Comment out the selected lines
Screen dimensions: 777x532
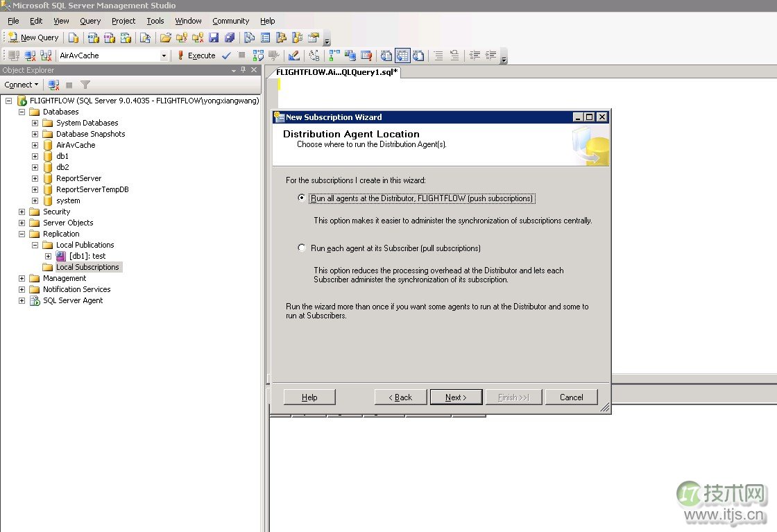[438, 55]
